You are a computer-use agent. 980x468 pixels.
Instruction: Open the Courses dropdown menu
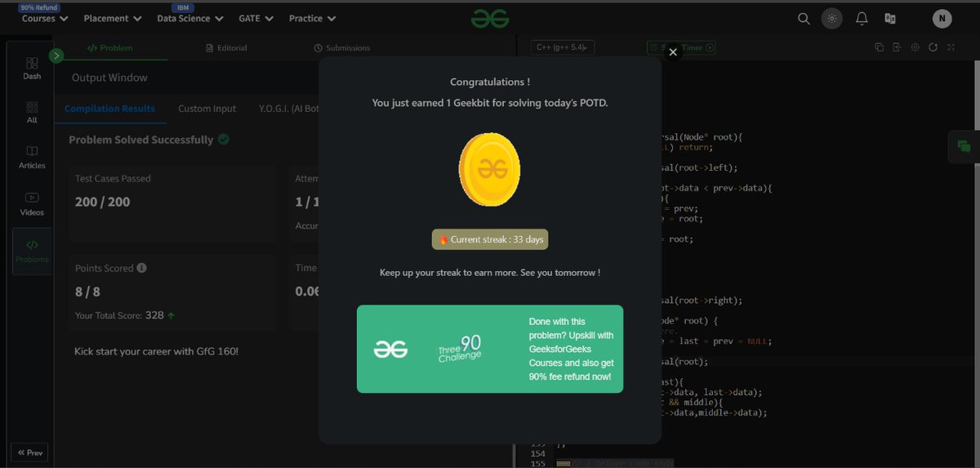45,18
